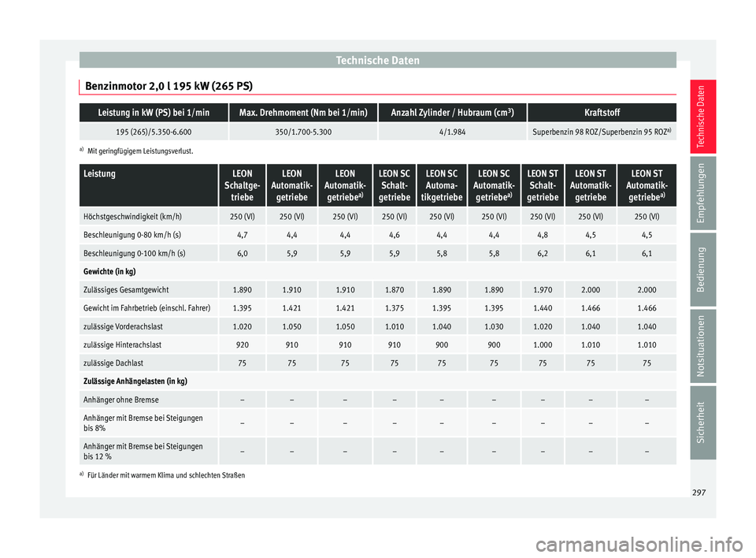Image resolution: width=756 pixels, height=558 pixels.
Task: Click the Beschleunigung 0-100 km/h row label
Action: [134, 254]
